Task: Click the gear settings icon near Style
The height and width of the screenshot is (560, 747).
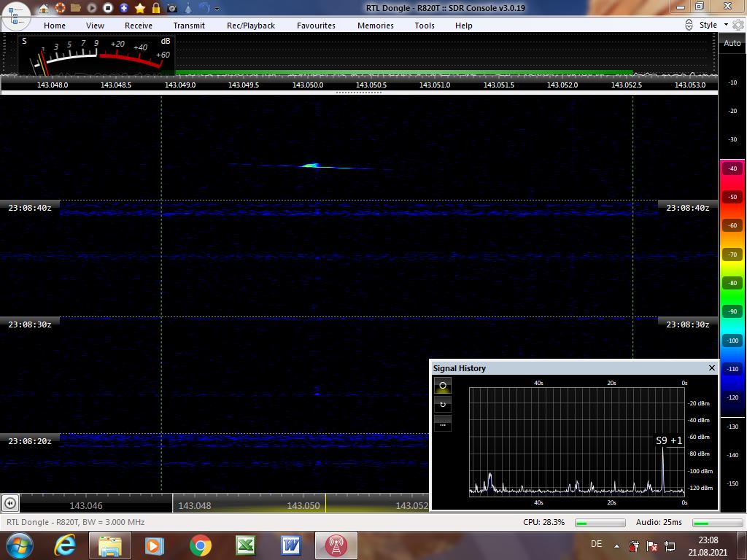Action: click(738, 26)
